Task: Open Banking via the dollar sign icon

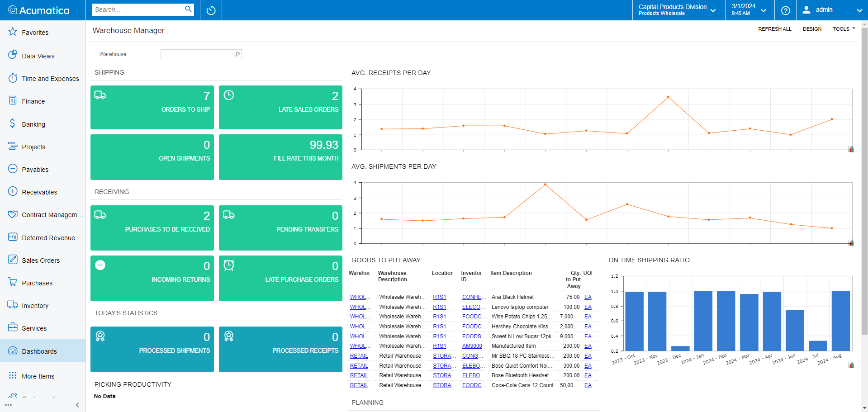Action: [x=13, y=124]
